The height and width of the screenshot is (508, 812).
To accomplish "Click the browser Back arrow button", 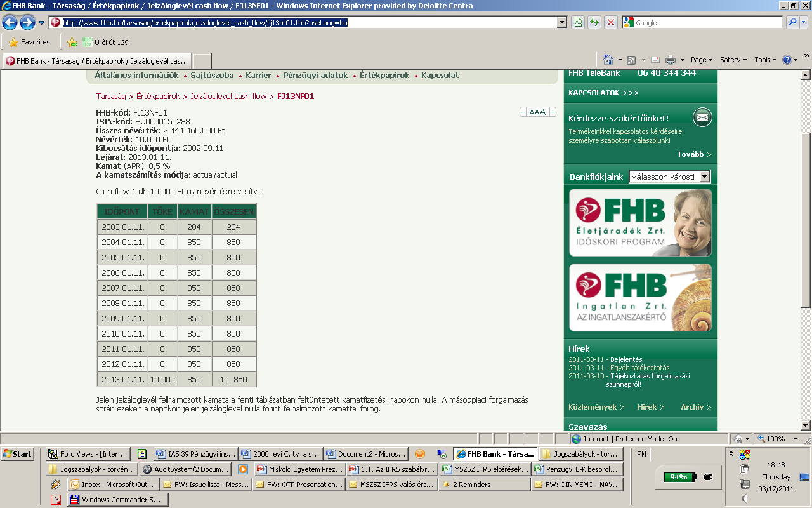I will (10, 23).
